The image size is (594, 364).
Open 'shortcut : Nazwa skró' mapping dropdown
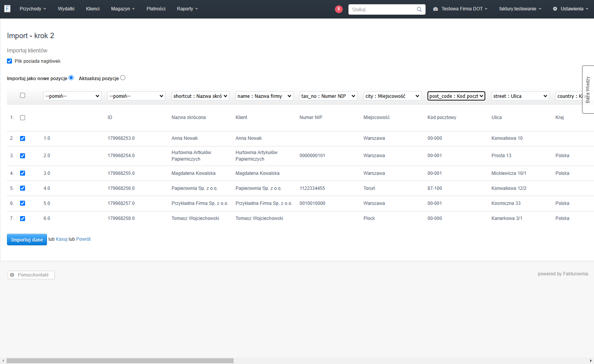200,96
